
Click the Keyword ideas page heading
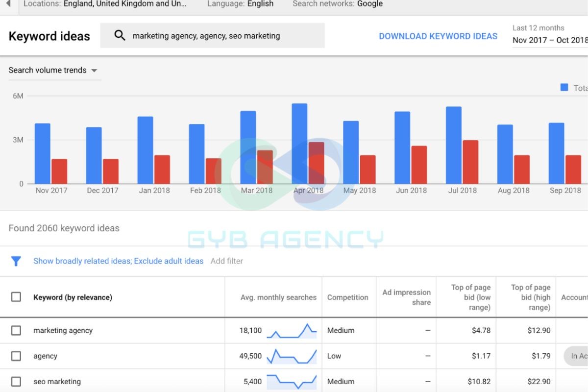49,36
